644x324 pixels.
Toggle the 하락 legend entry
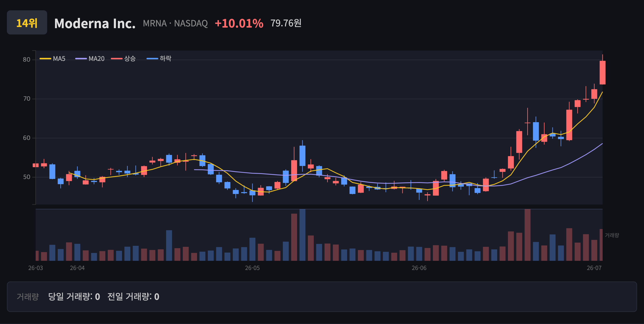(159, 59)
